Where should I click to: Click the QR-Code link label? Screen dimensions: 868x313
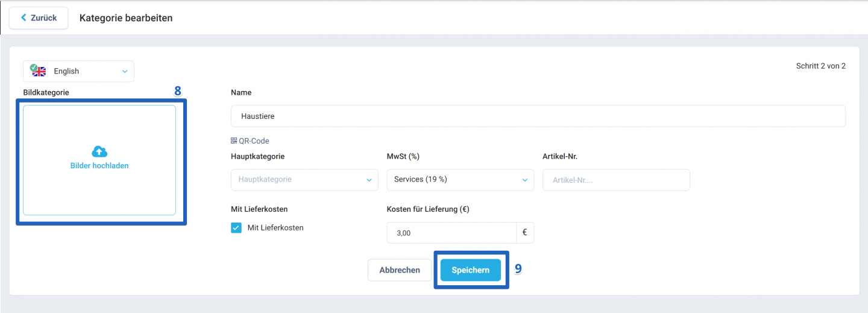point(254,141)
